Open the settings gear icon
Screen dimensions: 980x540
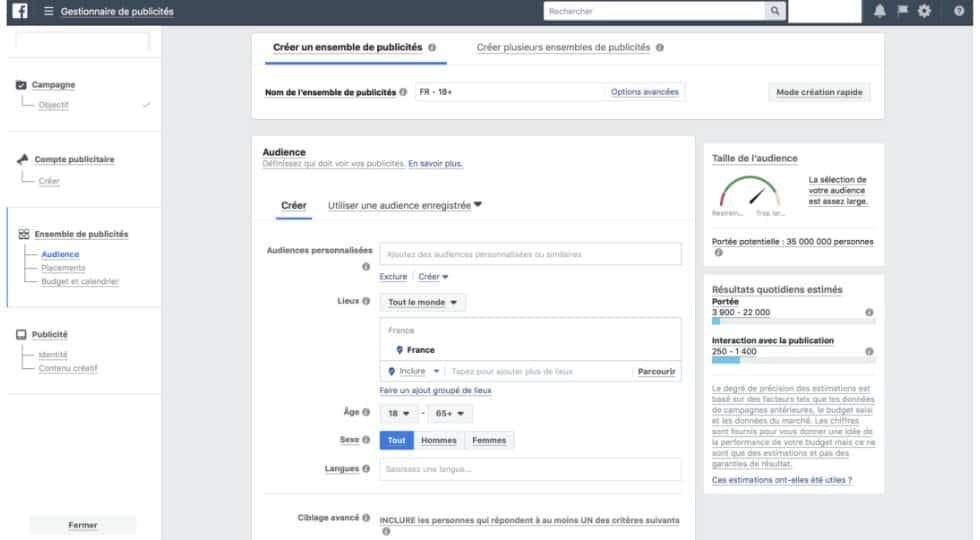924,11
